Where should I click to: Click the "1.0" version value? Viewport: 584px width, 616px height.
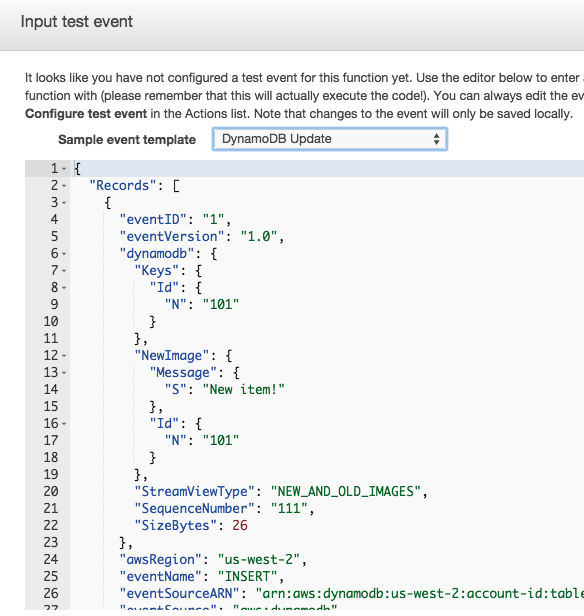pyautogui.click(x=259, y=236)
